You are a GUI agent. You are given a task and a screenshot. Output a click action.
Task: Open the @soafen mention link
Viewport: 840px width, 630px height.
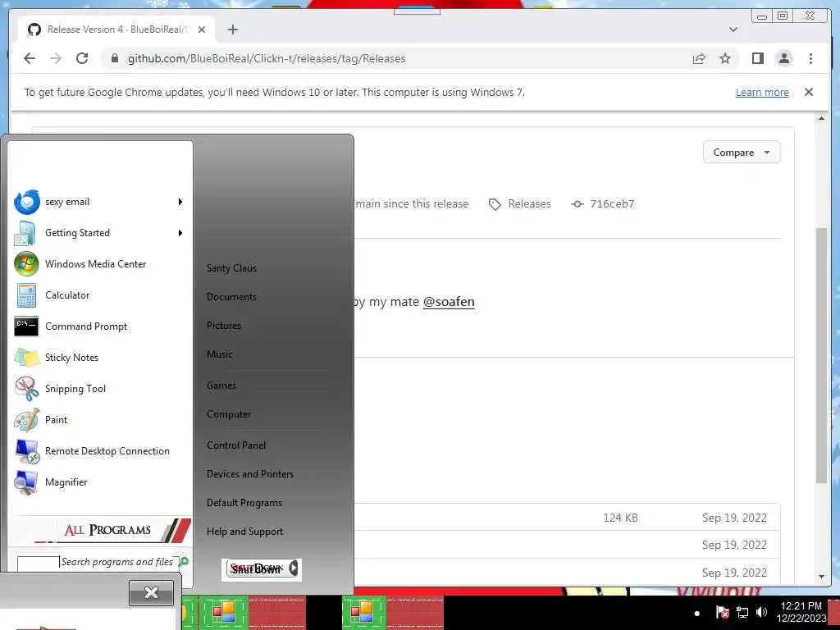click(449, 302)
